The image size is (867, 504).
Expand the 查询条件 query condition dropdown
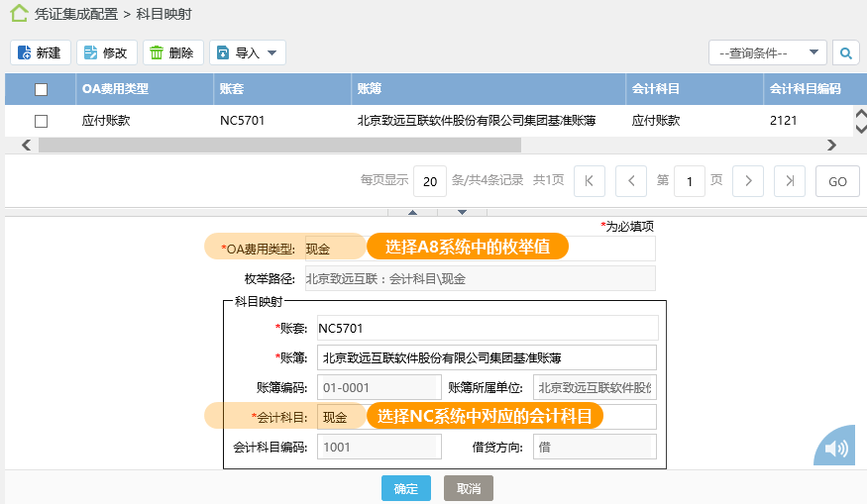[767, 52]
